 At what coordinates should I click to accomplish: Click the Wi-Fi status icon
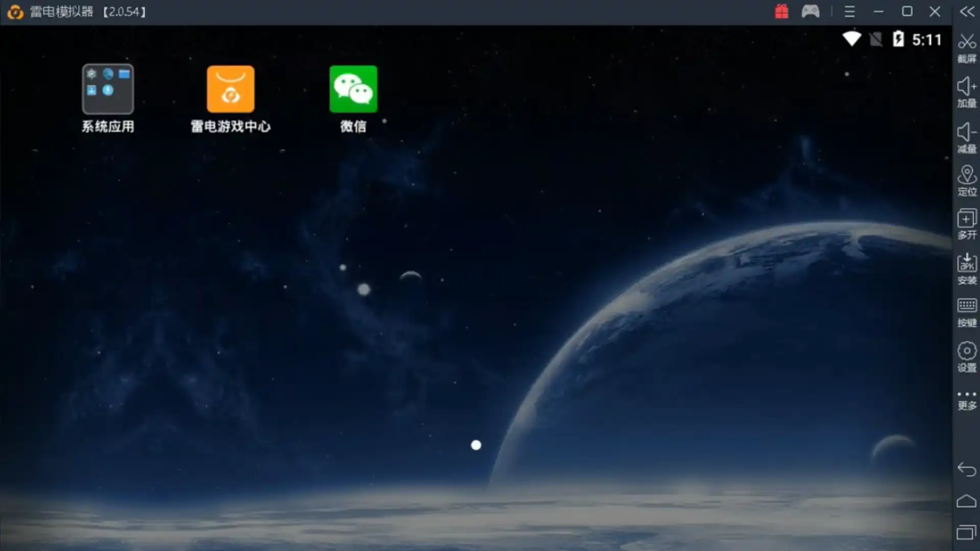(x=851, y=39)
